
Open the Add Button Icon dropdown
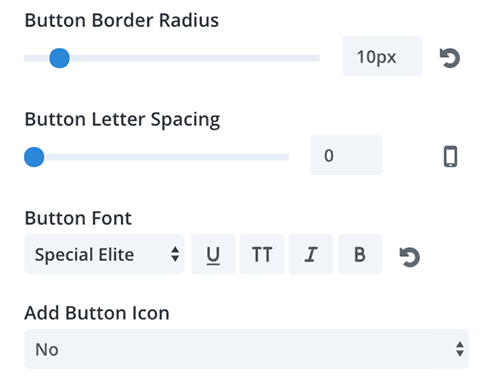247,349
